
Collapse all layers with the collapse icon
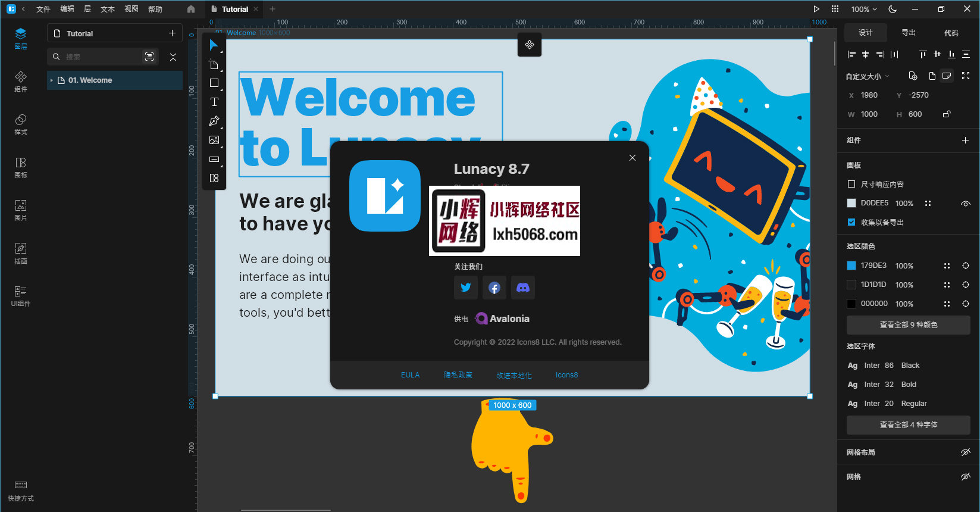click(x=173, y=57)
